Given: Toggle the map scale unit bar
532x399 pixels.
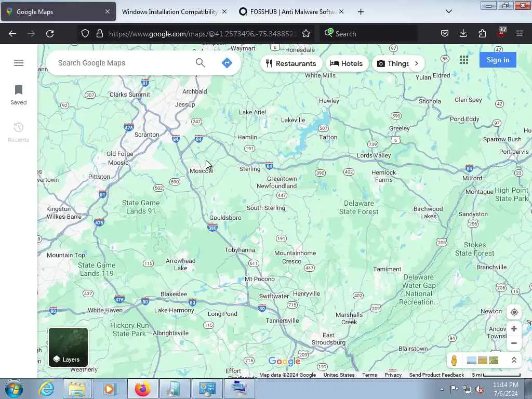Looking at the screenshot, I should coord(496,375).
